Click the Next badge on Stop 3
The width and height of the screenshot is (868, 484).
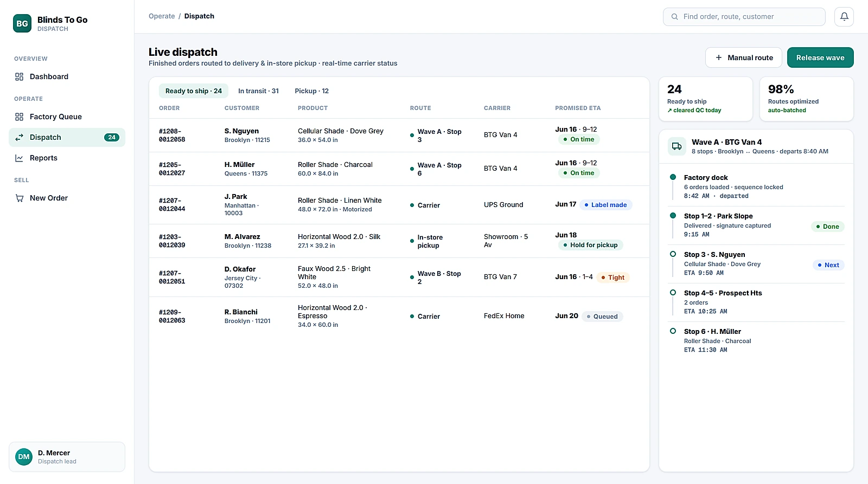pos(828,265)
